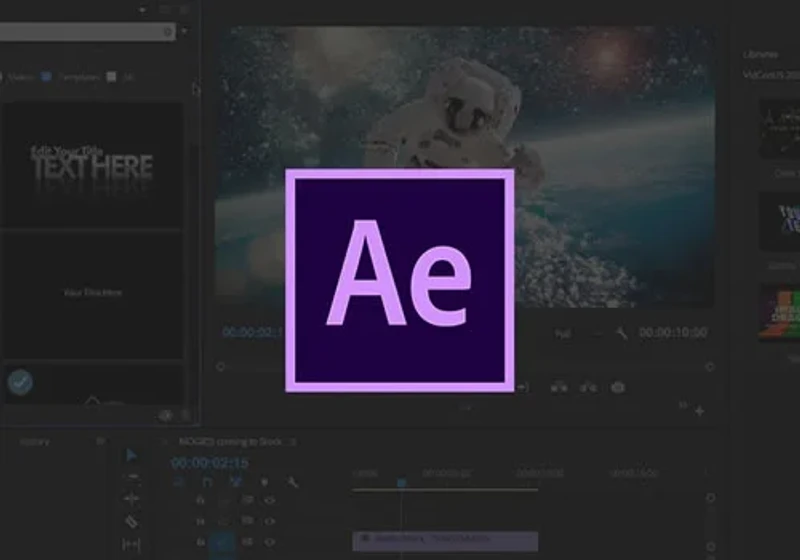
Task: Open the Libraries panel tab
Action: pyautogui.click(x=760, y=54)
